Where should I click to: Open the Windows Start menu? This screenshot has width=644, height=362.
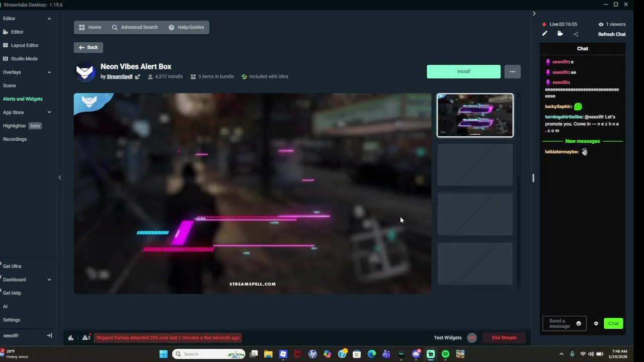tap(164, 354)
